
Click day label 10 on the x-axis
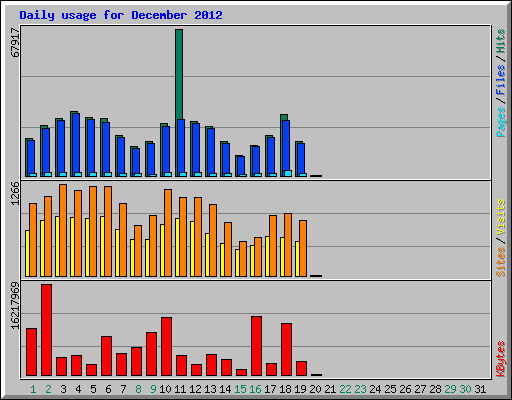165,389
